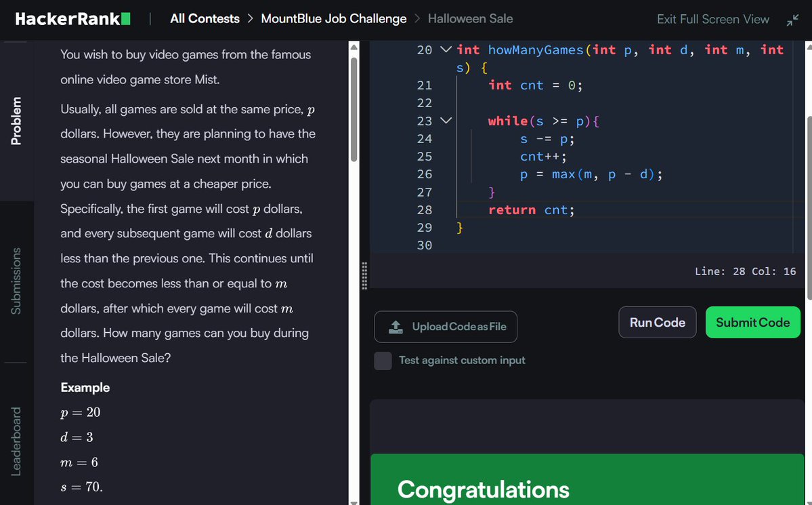
Task: Click the problem panel scroll up arrow
Action: point(354,47)
